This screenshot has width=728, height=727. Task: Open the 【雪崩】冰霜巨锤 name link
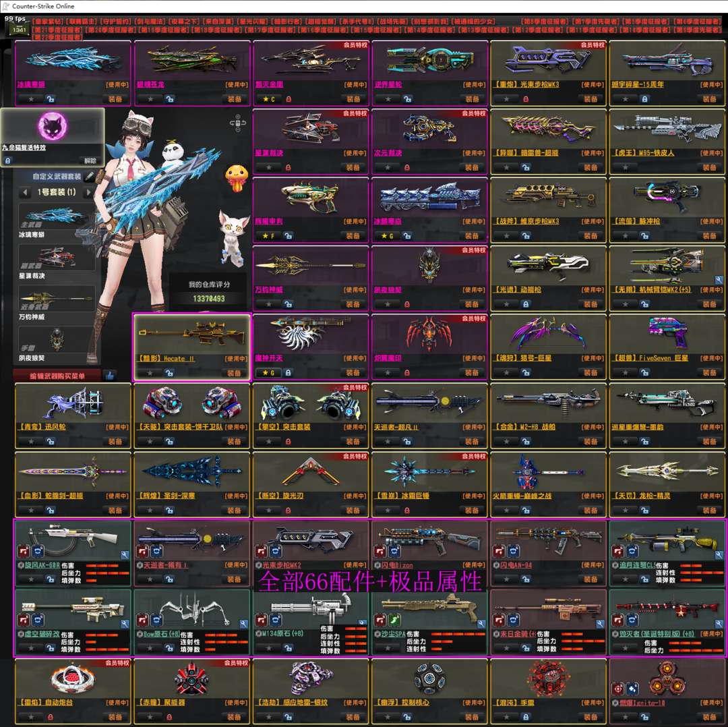(x=402, y=496)
